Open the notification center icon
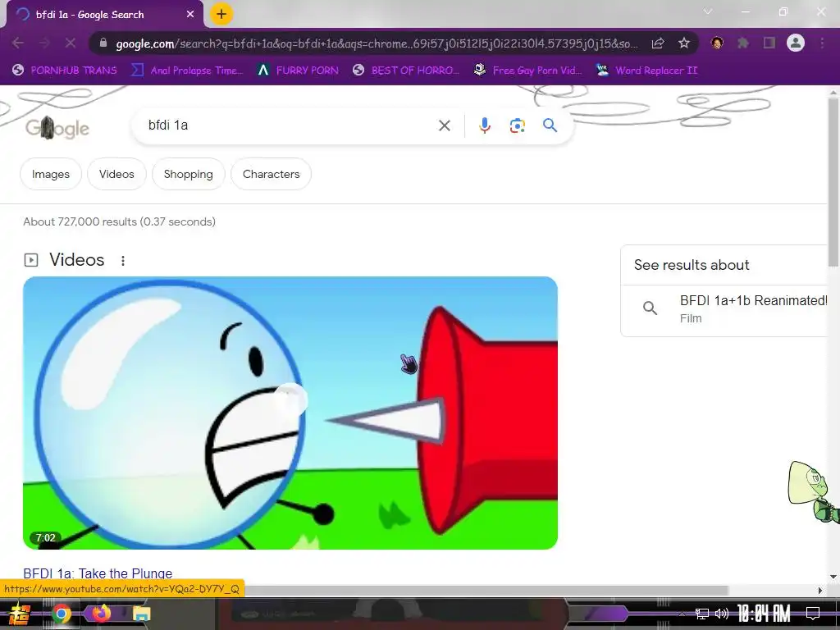This screenshot has width=840, height=630. tap(813, 614)
